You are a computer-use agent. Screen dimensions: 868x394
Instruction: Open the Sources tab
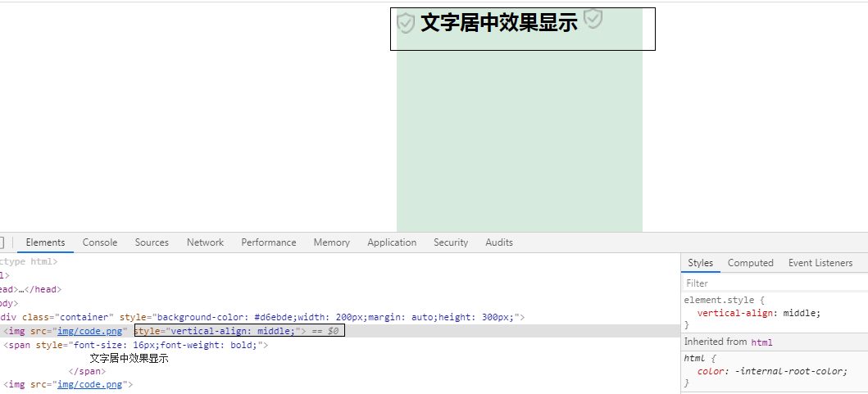152,242
